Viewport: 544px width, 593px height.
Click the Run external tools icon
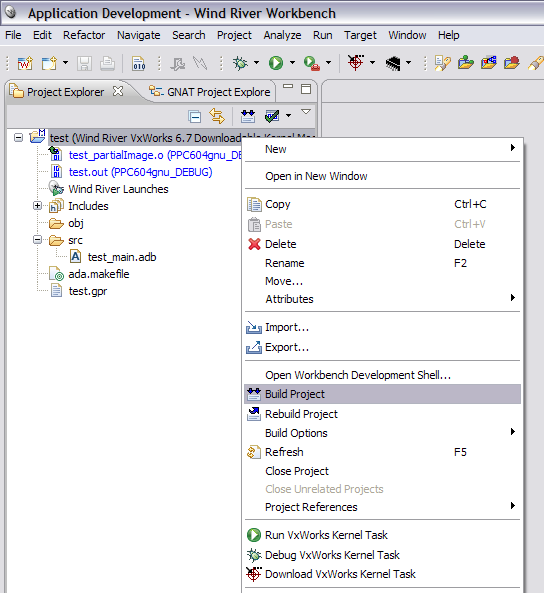point(312,63)
